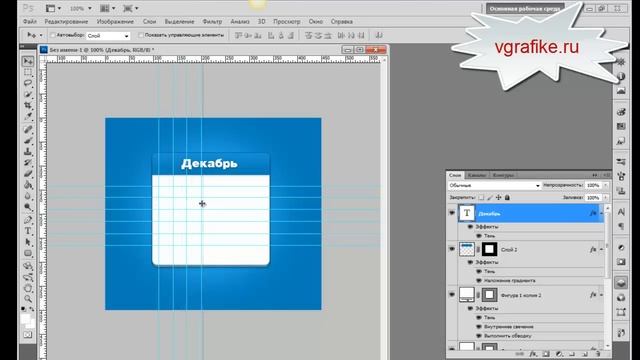The height and width of the screenshot is (360, 640).
Task: Click the background color swatch
Action: (30, 323)
